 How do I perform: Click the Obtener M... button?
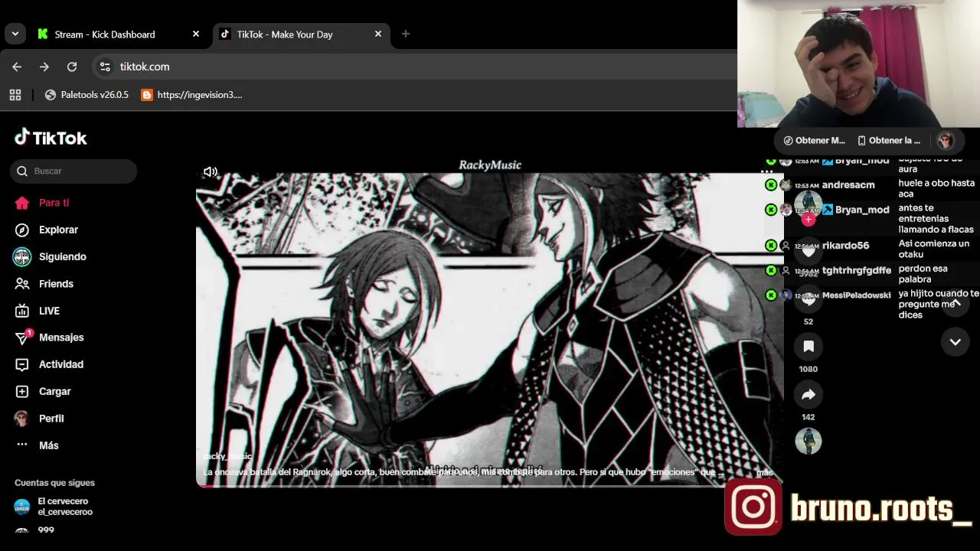click(x=815, y=140)
